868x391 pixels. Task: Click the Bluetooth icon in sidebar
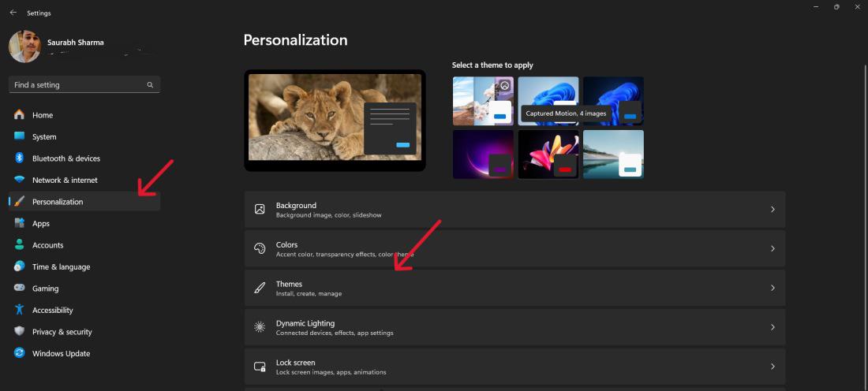pyautogui.click(x=20, y=158)
